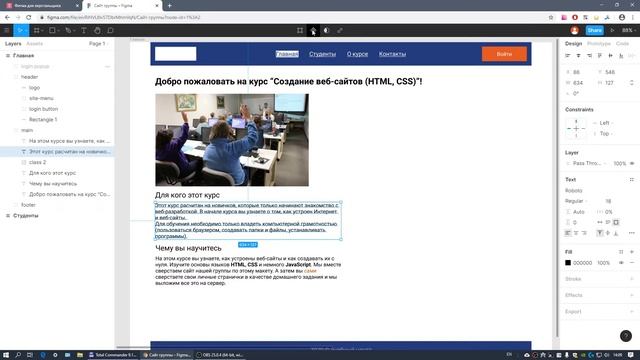This screenshot has width=640, height=360.
Task: Align horizontal centers in Design panel
Action: pyautogui.click(x=578, y=56)
